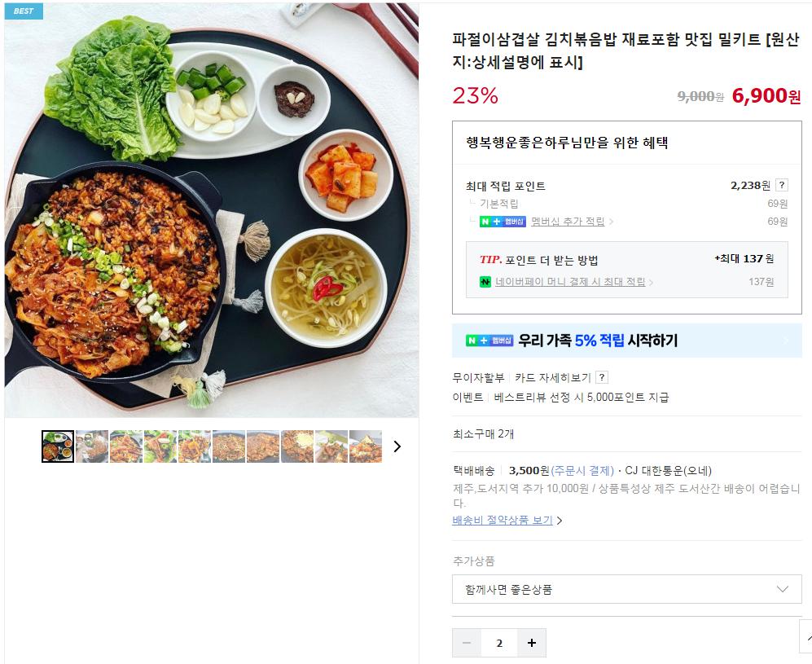Decrease quantity with the minus button
The image size is (812, 664).
467,643
